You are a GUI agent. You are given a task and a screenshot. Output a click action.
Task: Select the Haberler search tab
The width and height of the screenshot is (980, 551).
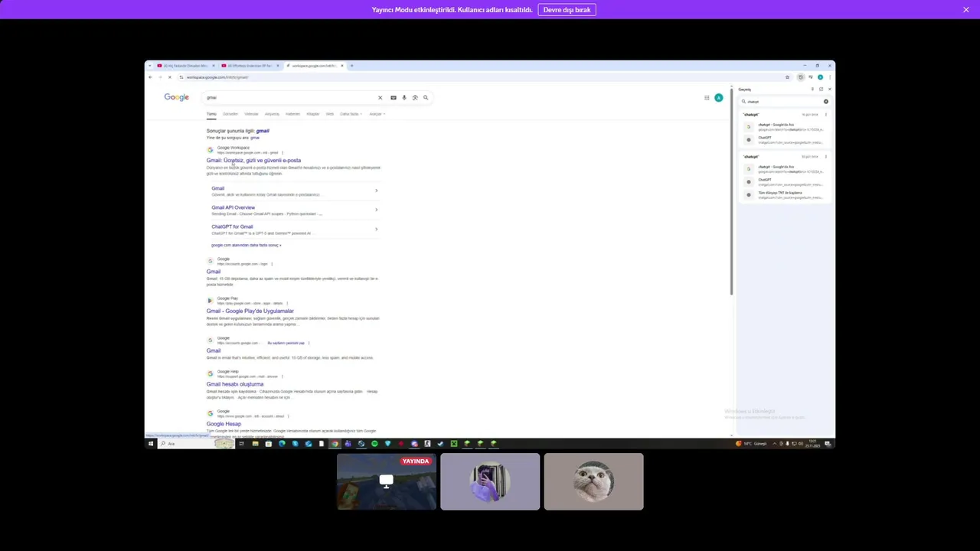pyautogui.click(x=292, y=114)
